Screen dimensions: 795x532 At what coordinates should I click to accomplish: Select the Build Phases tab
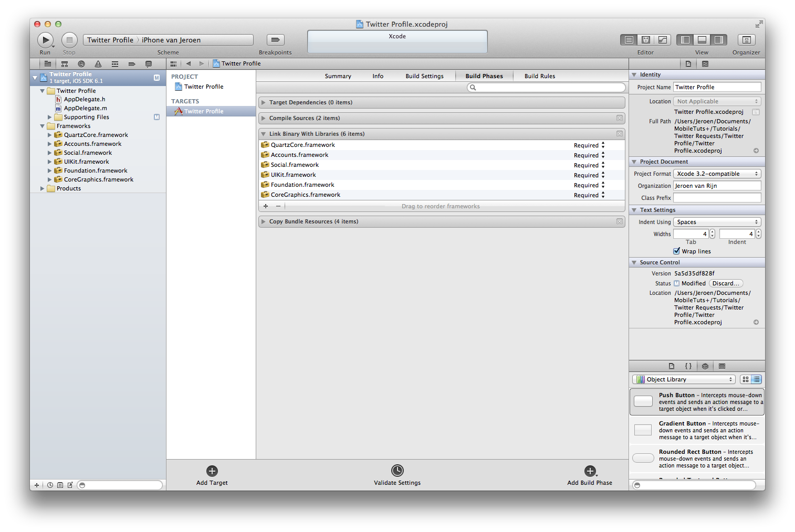(x=484, y=76)
